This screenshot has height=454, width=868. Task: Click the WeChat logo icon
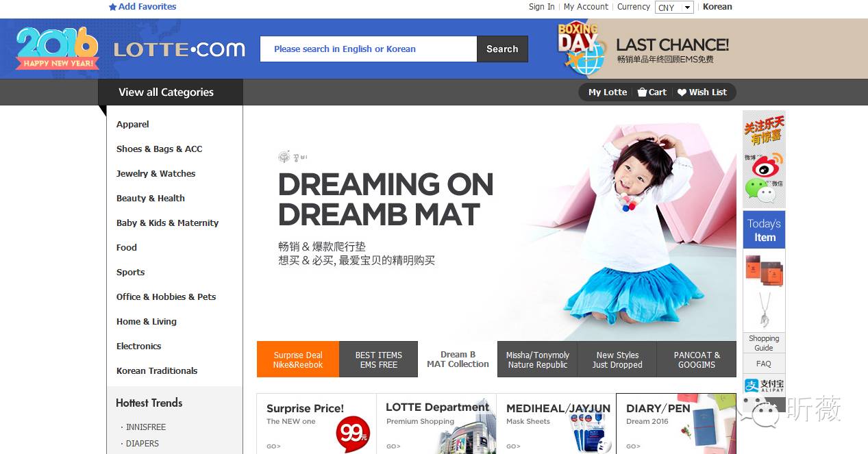(759, 190)
